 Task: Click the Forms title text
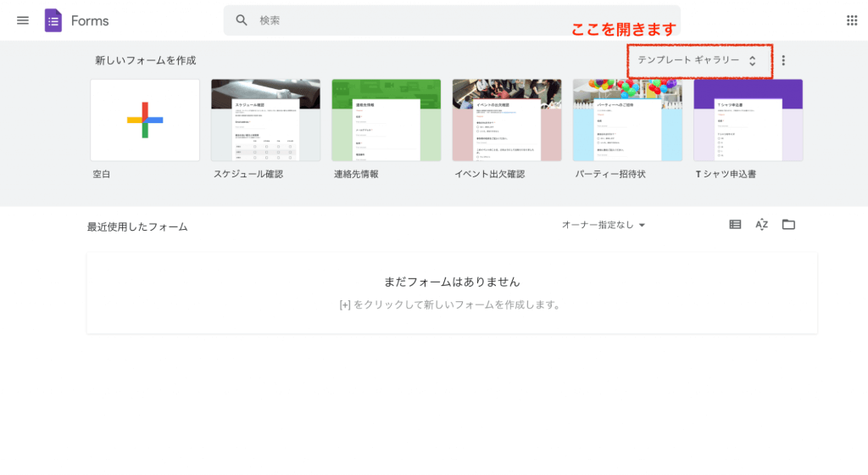[90, 20]
